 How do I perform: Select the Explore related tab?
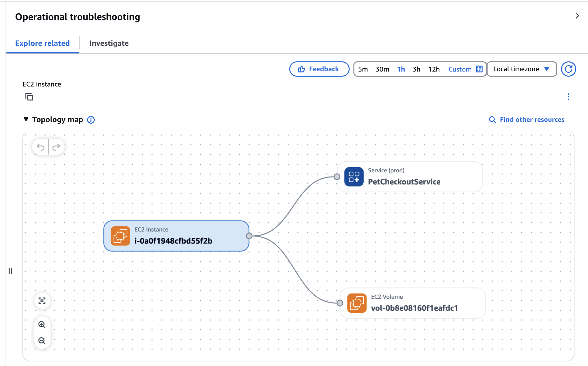pos(43,43)
